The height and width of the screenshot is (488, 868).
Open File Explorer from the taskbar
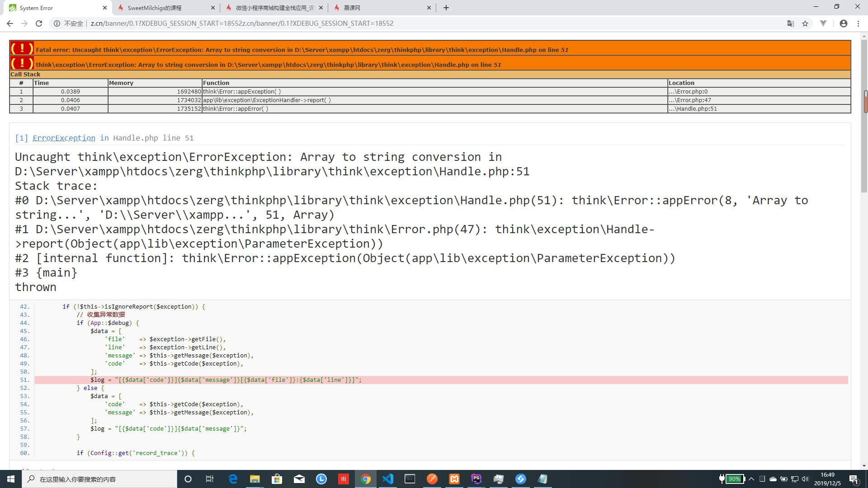tap(255, 479)
